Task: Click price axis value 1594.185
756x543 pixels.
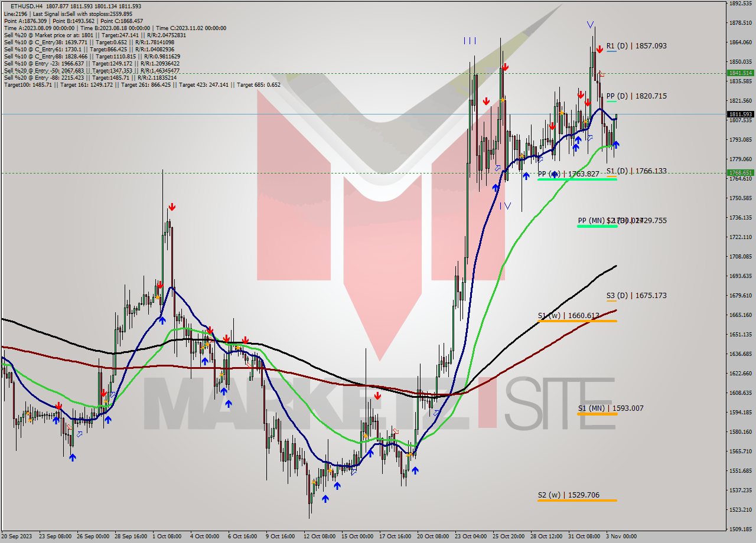Action: pyautogui.click(x=740, y=413)
